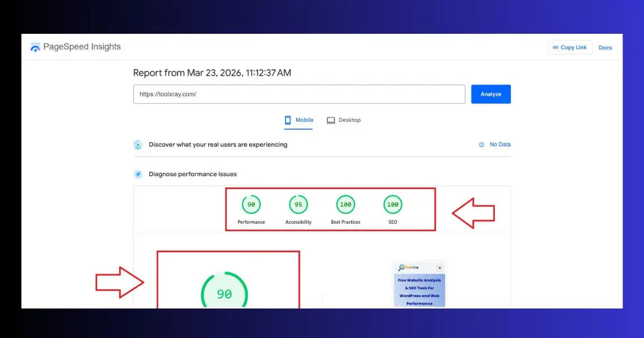The width and height of the screenshot is (644, 338).
Task: Switch to the Desktop tab
Action: [x=349, y=120]
